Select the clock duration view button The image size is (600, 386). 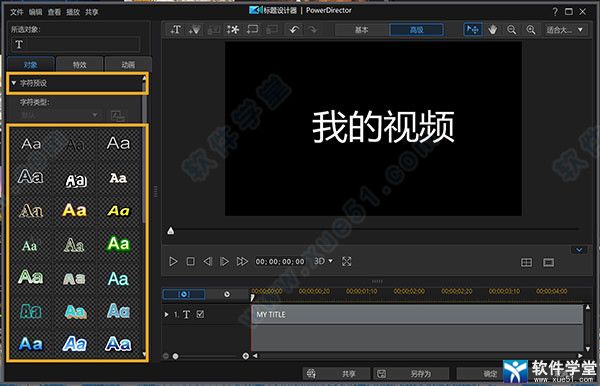pos(227,294)
